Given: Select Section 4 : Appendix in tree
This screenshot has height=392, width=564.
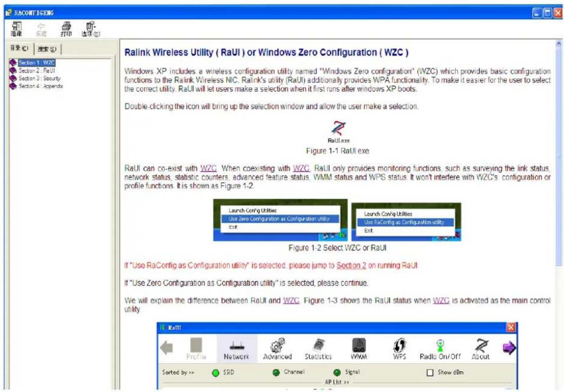Looking at the screenshot, I should click(x=41, y=86).
